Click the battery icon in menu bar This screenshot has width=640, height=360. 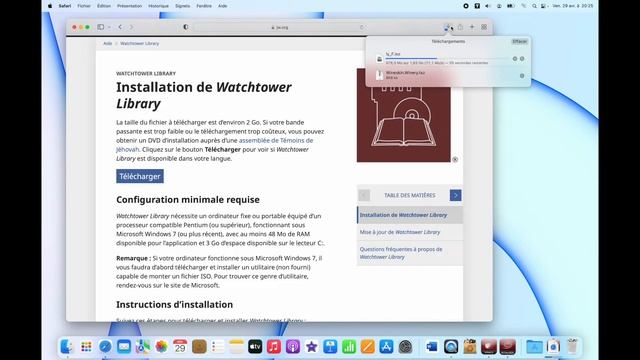pos(510,6)
